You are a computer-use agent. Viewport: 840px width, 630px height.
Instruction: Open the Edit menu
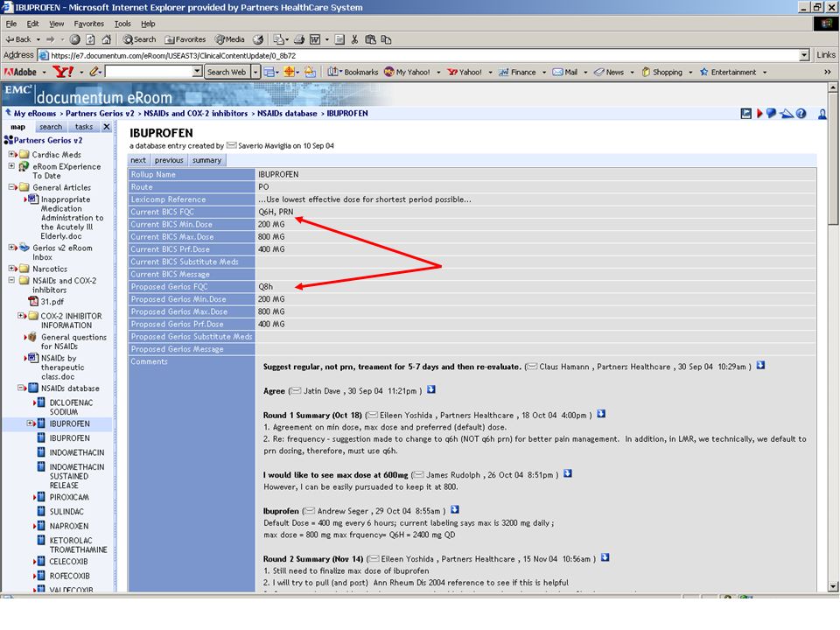tap(32, 24)
